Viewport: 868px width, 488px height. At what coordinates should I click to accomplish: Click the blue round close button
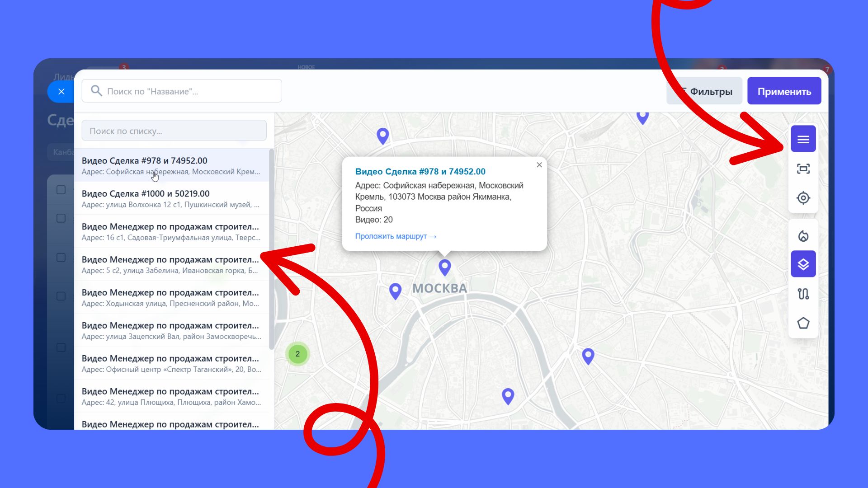[x=61, y=92]
